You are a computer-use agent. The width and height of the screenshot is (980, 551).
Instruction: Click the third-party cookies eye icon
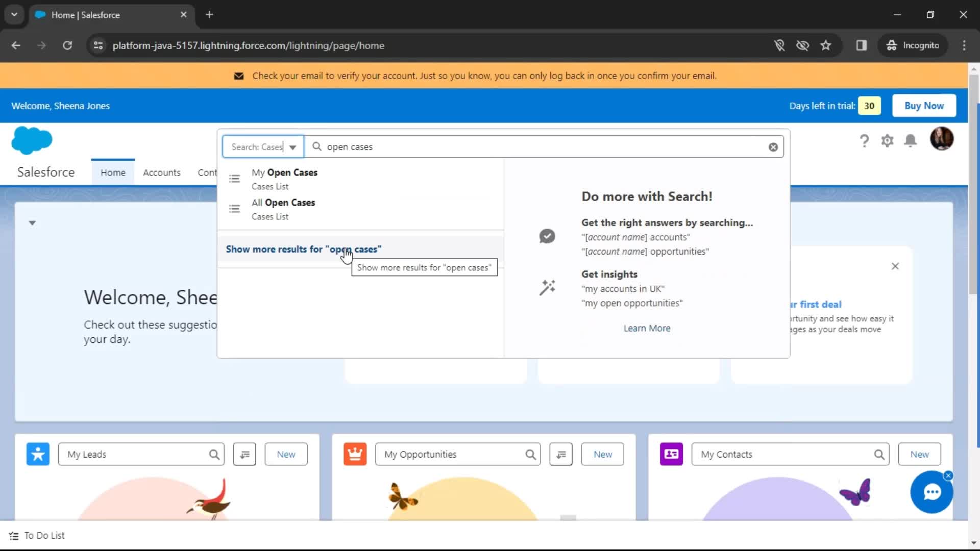pyautogui.click(x=803, y=45)
